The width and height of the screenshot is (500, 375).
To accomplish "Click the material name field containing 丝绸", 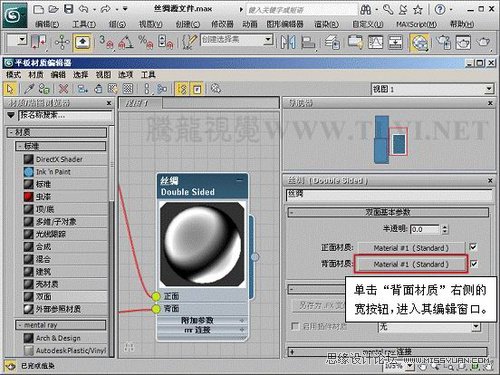I will pyautogui.click(x=389, y=194).
